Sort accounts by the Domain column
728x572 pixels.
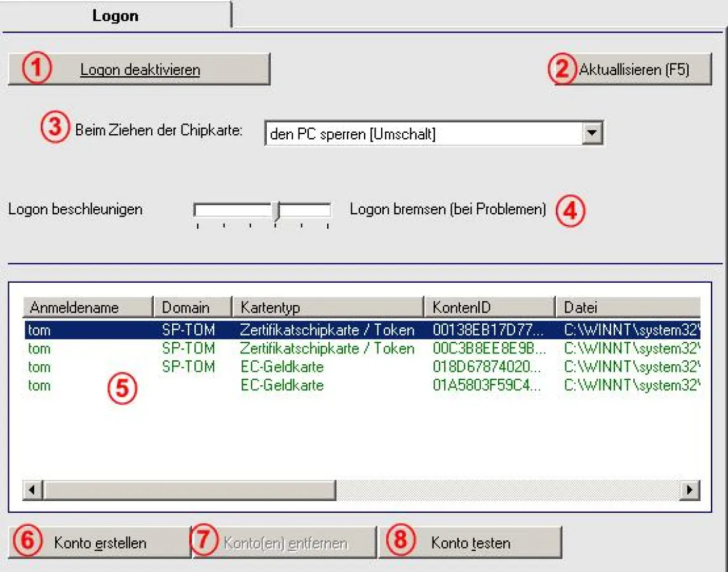click(x=191, y=307)
